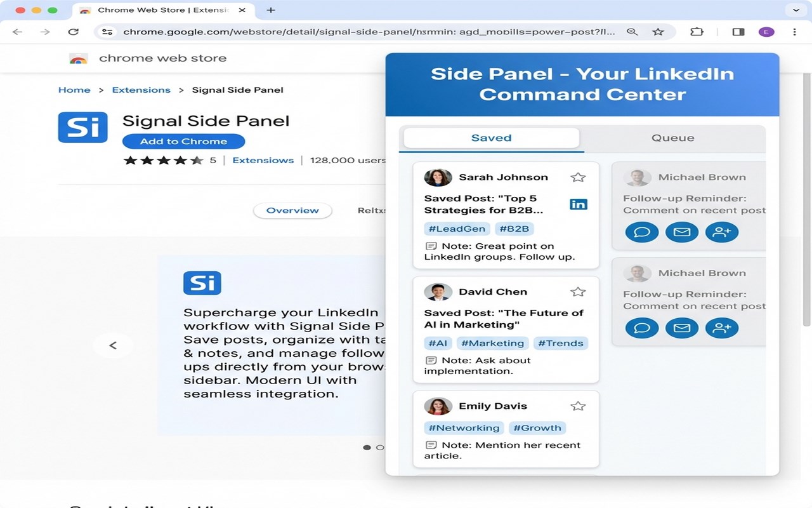Switch to the Saved tab
812x508 pixels.
coord(492,138)
